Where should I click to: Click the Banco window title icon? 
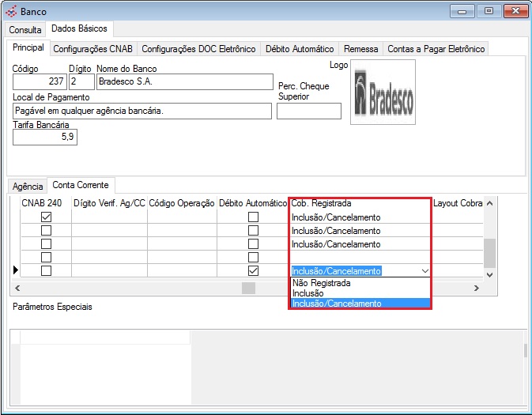pyautogui.click(x=11, y=11)
